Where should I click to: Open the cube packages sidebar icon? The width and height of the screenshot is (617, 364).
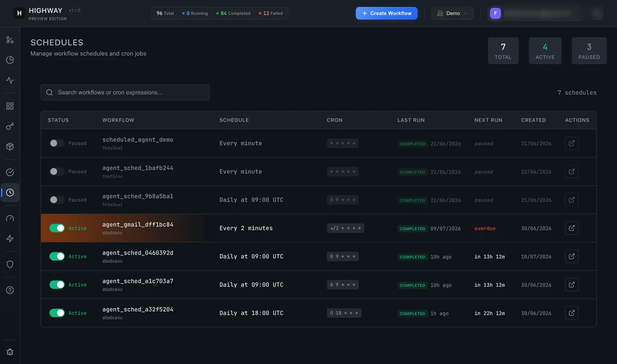(10, 147)
